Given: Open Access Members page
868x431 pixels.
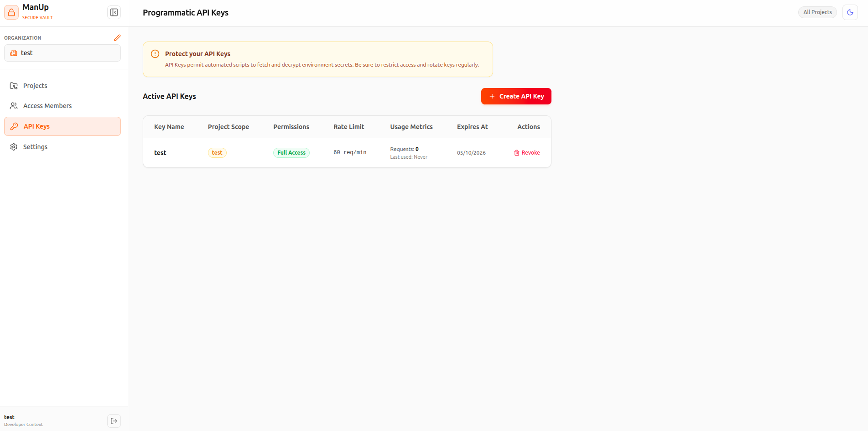Looking at the screenshot, I should 62,106.
